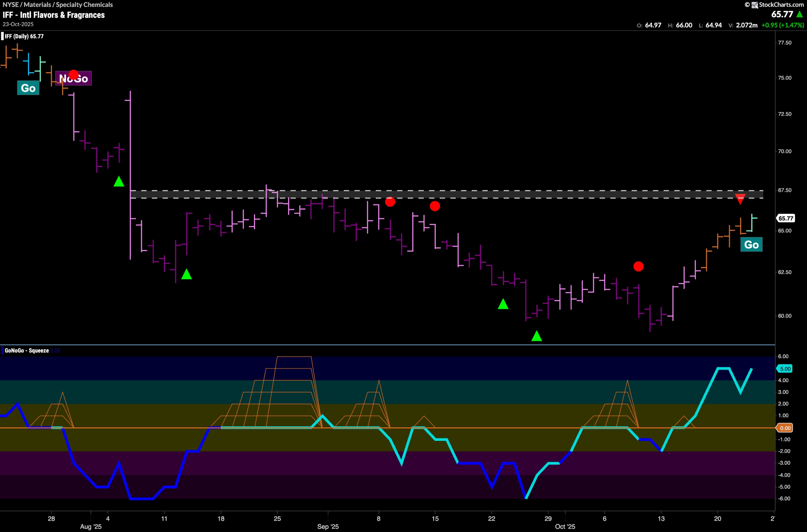Click the teal Go badge near the current price

[752, 244]
